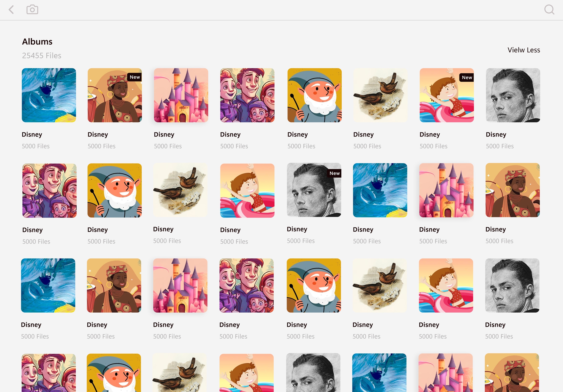Click Disney title under first-row gnome album
The width and height of the screenshot is (563, 392).
[298, 135]
